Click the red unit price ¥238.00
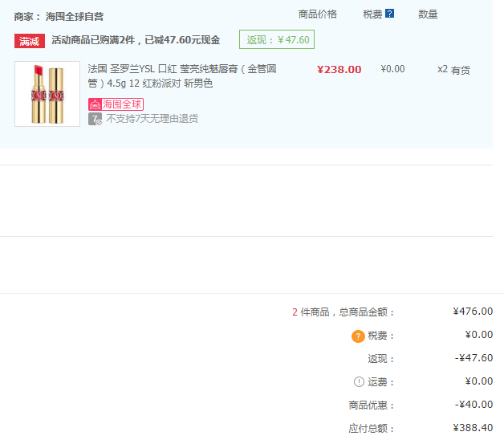 [339, 70]
